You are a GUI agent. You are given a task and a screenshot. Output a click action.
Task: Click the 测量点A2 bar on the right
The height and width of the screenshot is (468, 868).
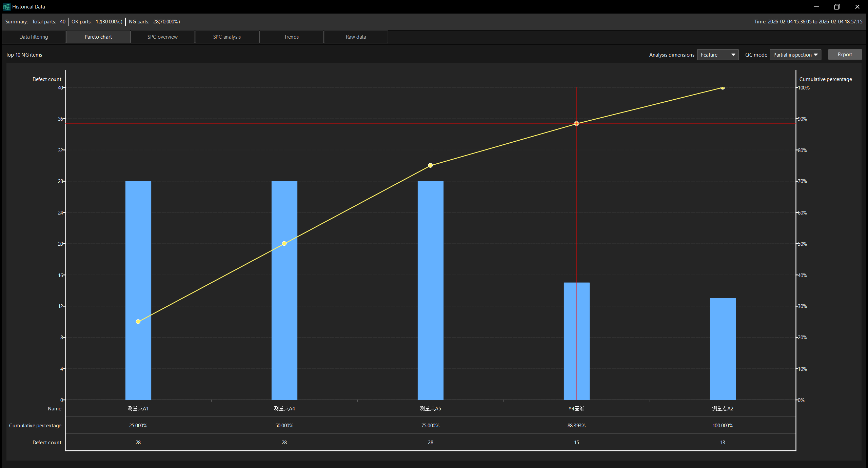coord(722,349)
